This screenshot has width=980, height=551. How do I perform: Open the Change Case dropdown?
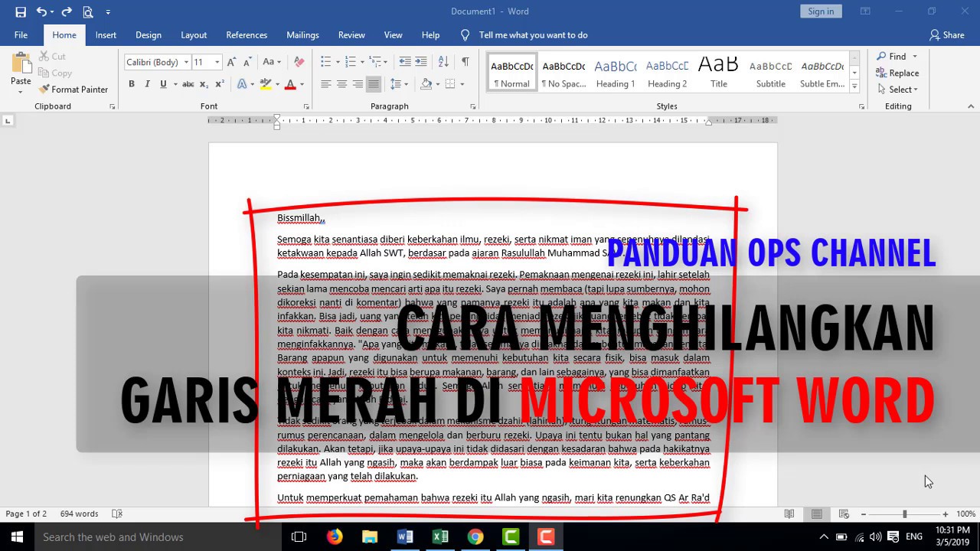tap(272, 62)
